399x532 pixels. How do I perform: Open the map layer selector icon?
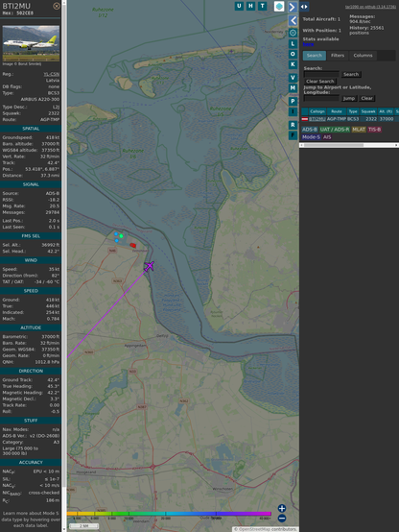pyautogui.click(x=279, y=6)
